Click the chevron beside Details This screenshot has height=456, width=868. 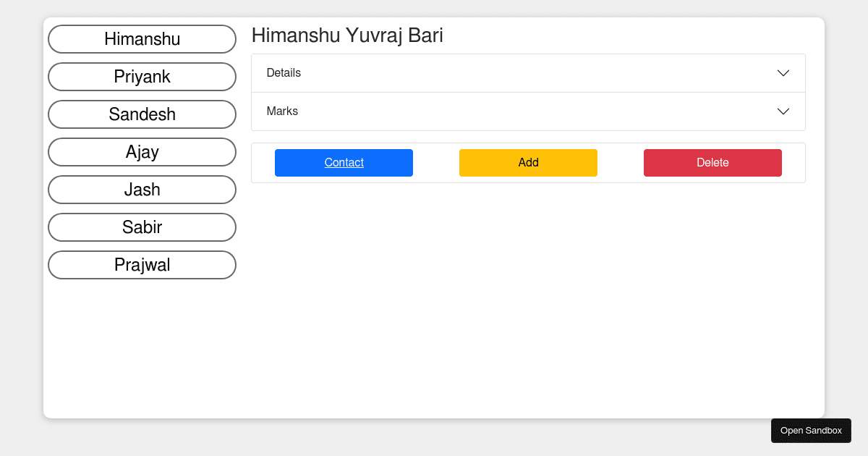(x=783, y=73)
